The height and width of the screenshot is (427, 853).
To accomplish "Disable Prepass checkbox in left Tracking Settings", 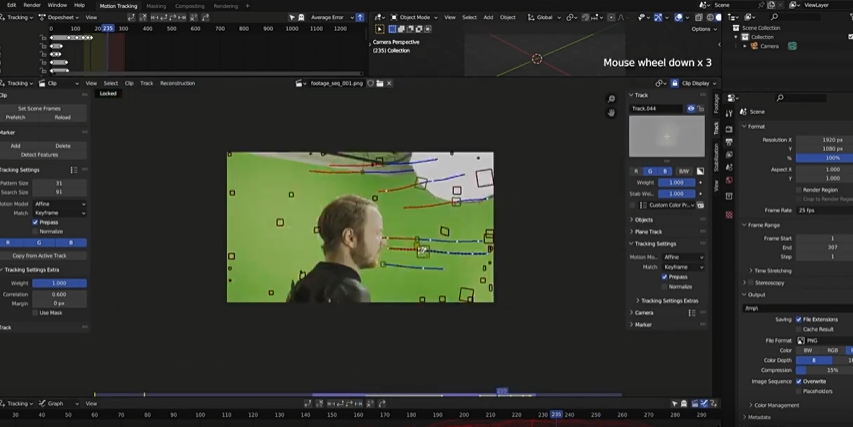I will 36,222.
